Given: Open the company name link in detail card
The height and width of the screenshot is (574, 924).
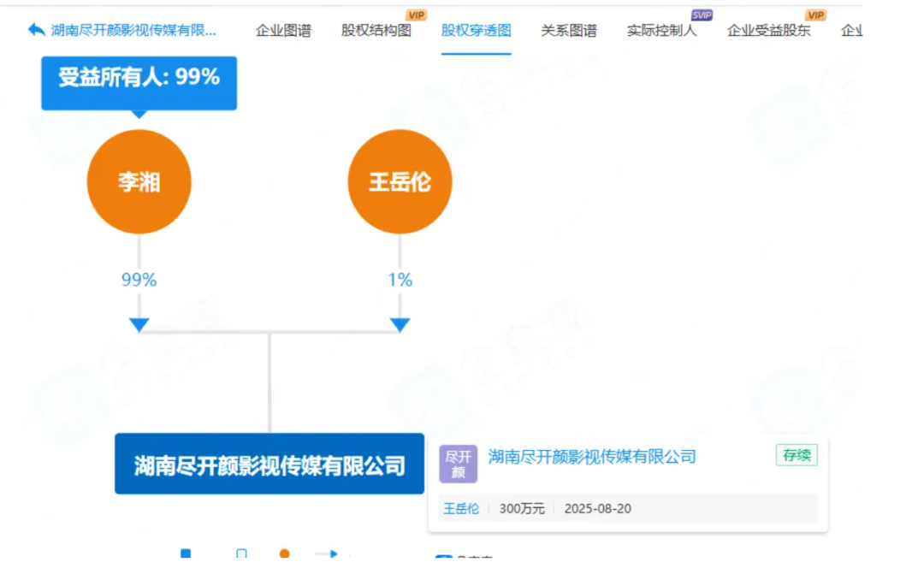Looking at the screenshot, I should point(592,456).
